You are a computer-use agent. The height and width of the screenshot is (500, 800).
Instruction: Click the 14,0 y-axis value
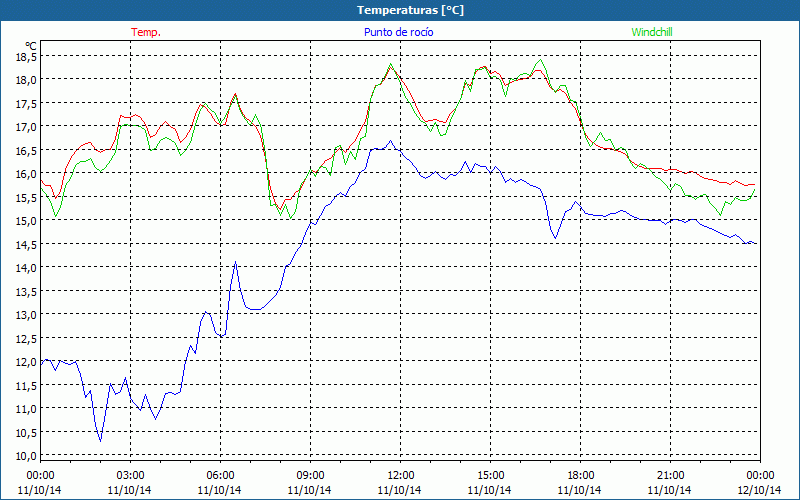coord(26,268)
